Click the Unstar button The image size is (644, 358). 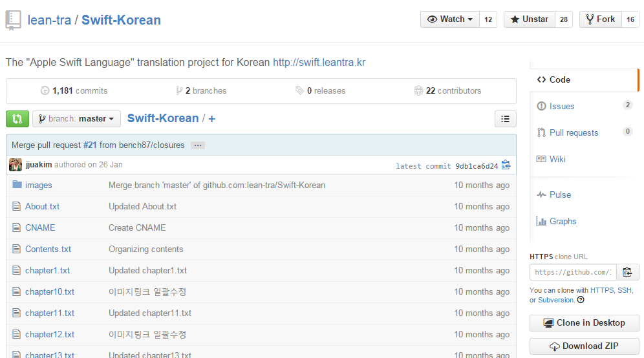[530, 19]
